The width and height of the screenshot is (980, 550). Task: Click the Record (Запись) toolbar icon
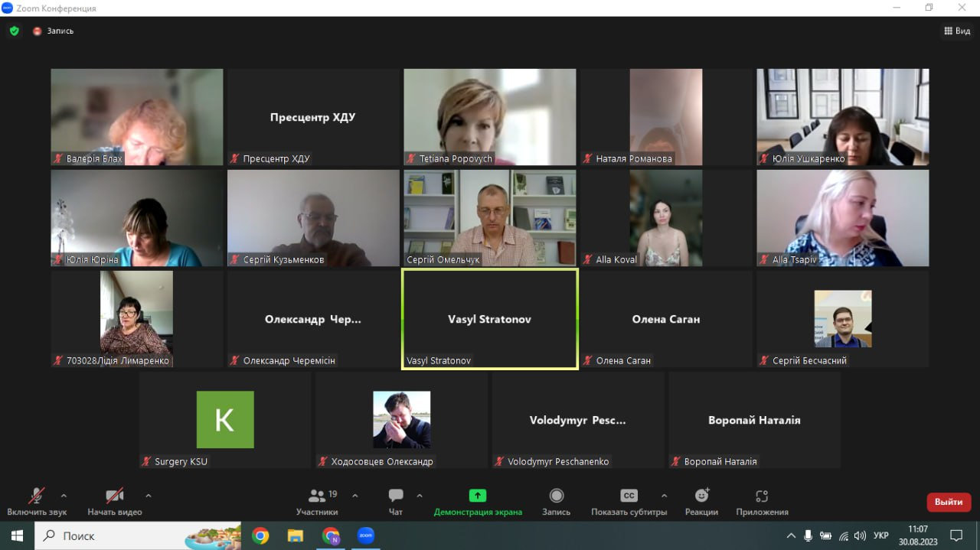(557, 496)
